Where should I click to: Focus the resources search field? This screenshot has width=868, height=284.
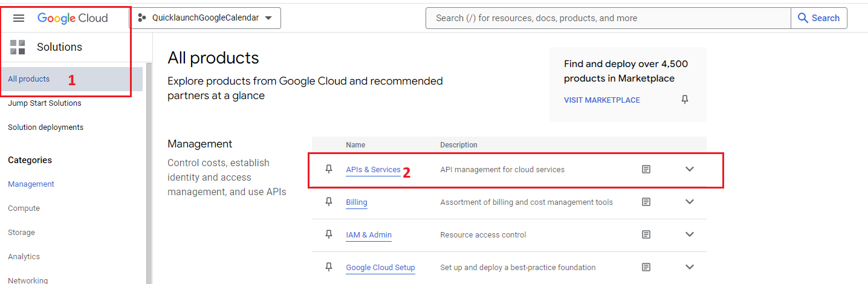pos(607,18)
